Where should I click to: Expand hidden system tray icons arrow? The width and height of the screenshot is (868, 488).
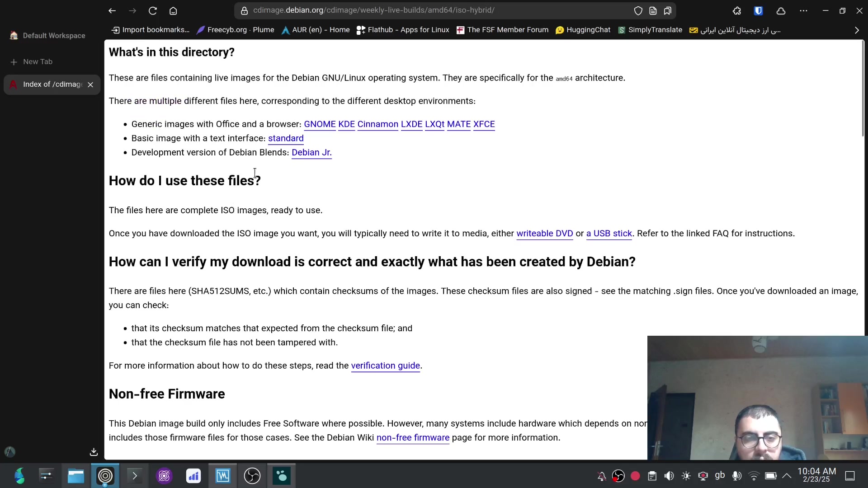787,476
